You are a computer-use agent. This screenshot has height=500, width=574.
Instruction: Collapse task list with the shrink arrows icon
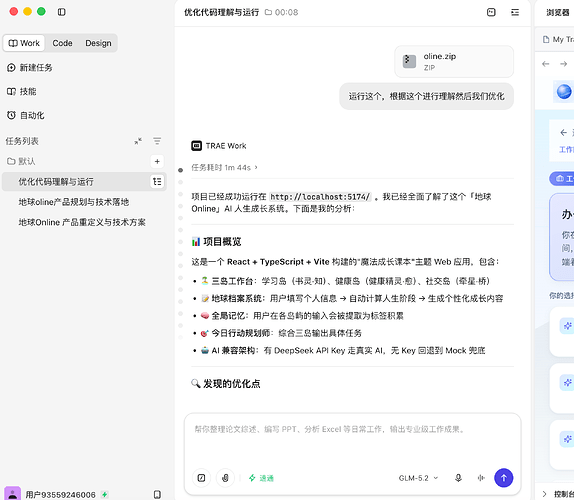138,141
